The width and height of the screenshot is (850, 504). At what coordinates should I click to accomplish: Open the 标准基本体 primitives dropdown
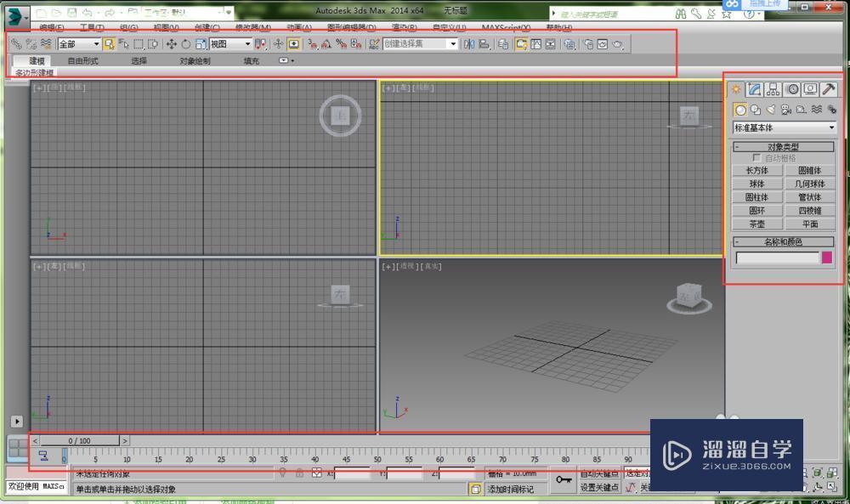pyautogui.click(x=783, y=127)
